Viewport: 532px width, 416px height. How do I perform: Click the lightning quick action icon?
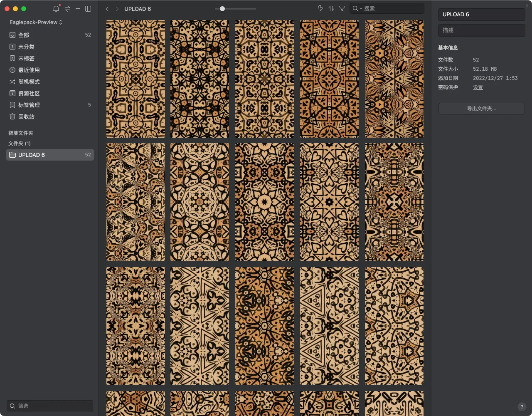(x=320, y=8)
